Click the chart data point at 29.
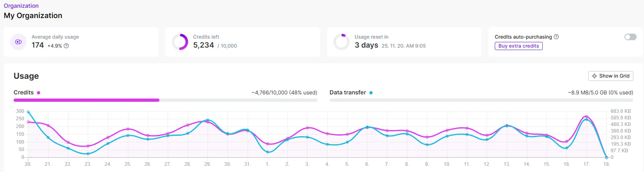 click(x=207, y=121)
